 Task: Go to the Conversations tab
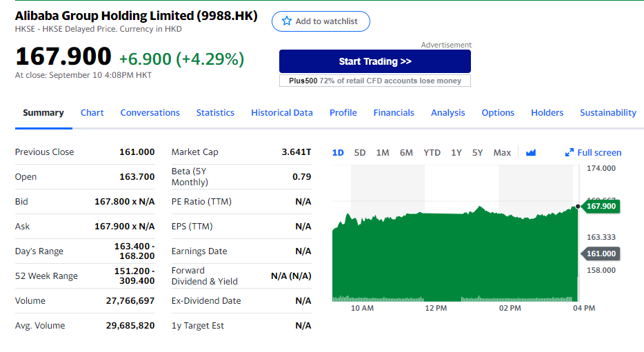tap(150, 113)
